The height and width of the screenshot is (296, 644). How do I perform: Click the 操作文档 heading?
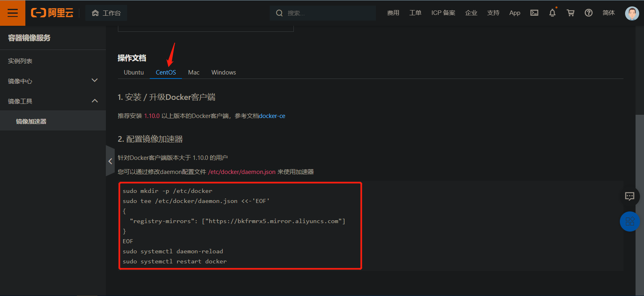pos(132,58)
